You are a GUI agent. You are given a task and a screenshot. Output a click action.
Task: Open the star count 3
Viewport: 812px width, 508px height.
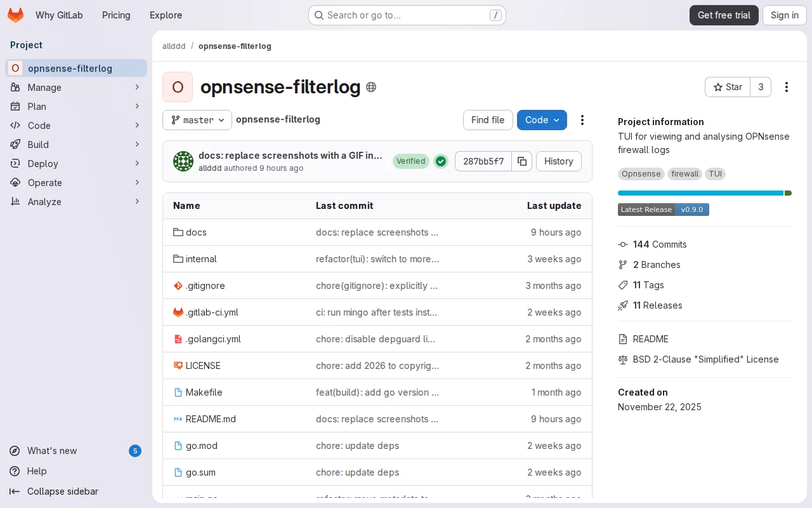761,87
